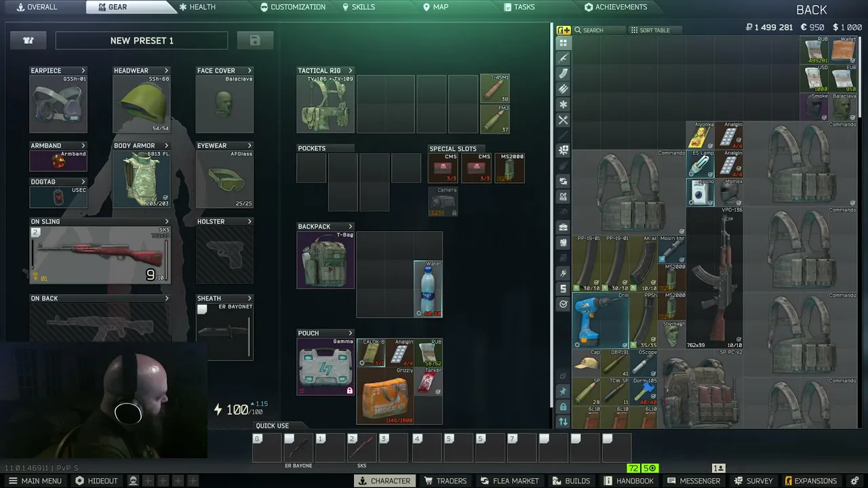Select the ES Lamp in the stash

tap(700, 164)
